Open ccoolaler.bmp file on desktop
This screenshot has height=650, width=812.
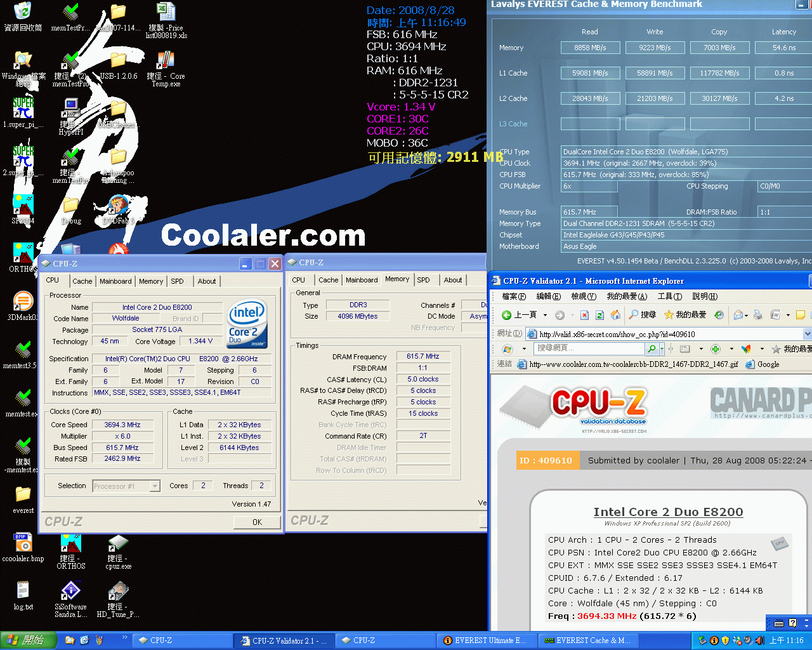[23, 547]
